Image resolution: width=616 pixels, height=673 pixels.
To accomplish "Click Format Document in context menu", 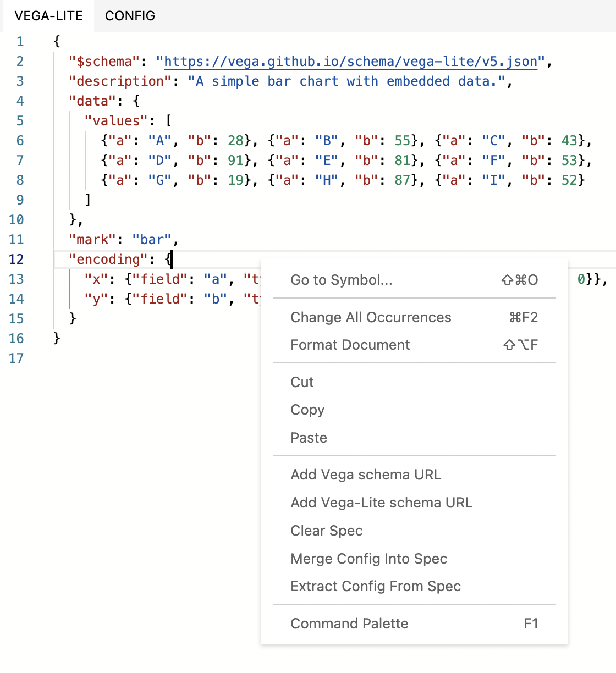I will pyautogui.click(x=350, y=345).
